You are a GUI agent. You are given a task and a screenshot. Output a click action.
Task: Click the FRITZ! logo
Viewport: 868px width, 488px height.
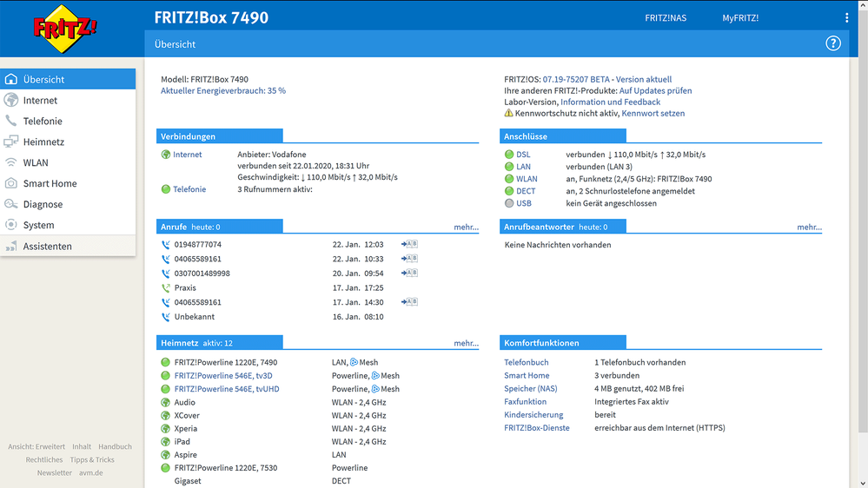[65, 29]
